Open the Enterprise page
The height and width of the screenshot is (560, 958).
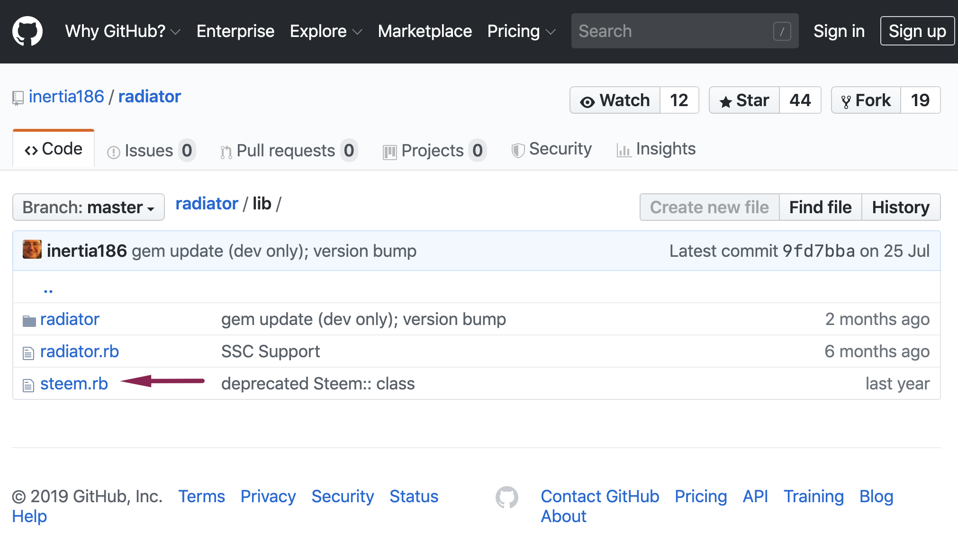coord(235,31)
